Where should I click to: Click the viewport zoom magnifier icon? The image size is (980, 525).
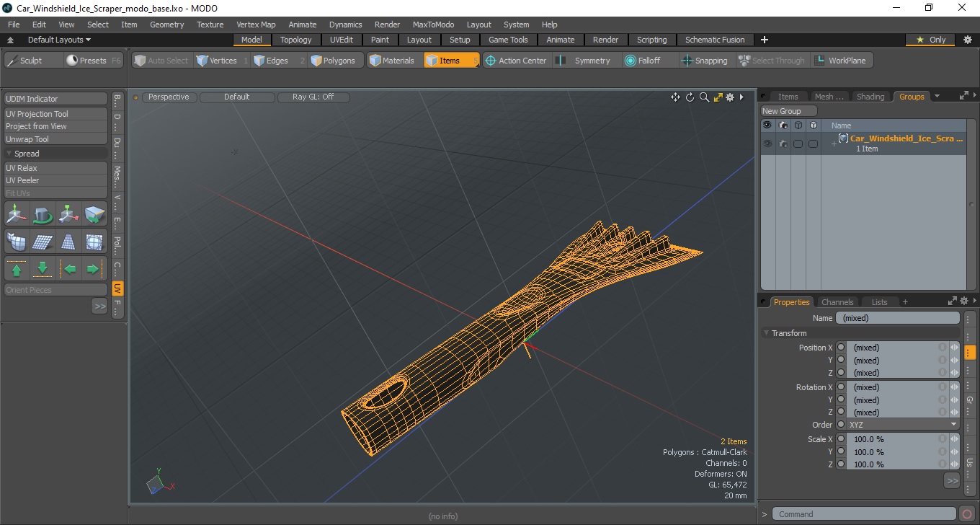pyautogui.click(x=704, y=97)
